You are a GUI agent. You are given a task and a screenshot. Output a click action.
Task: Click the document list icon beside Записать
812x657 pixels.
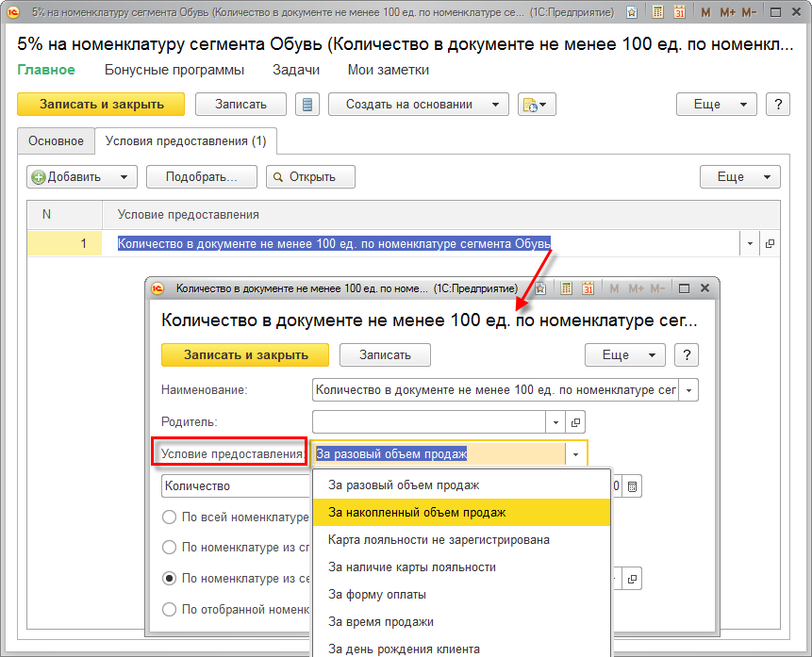307,105
